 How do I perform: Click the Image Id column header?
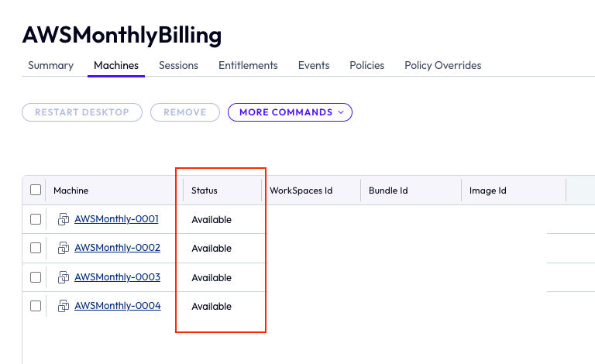click(487, 191)
